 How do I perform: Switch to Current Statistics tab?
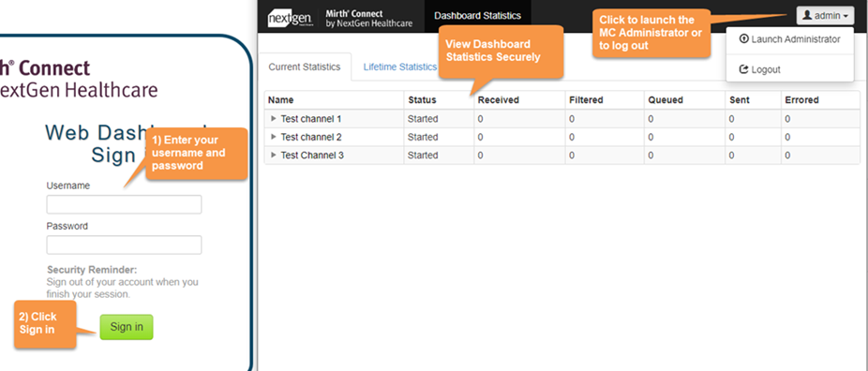point(305,67)
